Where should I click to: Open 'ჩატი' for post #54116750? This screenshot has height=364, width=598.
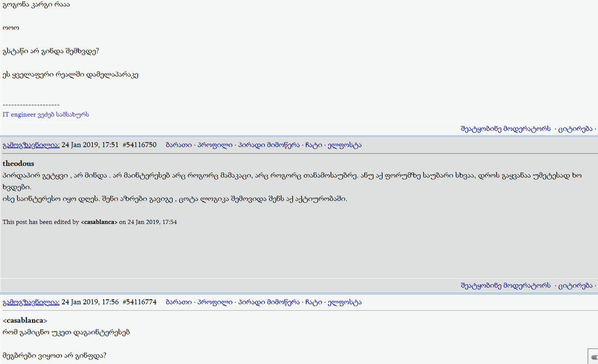coord(314,145)
